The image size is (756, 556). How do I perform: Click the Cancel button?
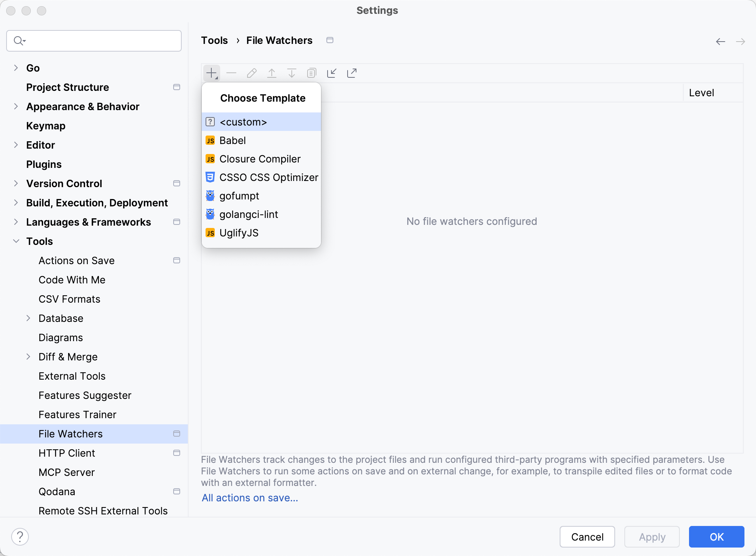pos(587,536)
